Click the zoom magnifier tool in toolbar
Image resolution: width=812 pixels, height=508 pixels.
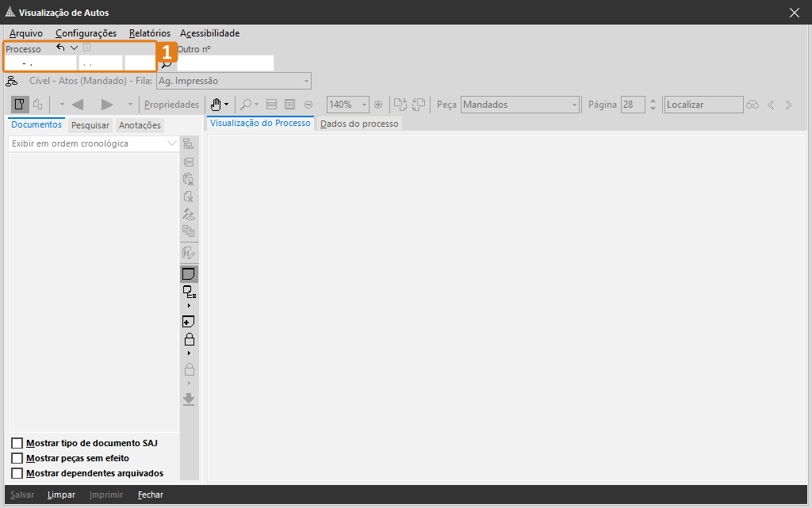coord(246,105)
